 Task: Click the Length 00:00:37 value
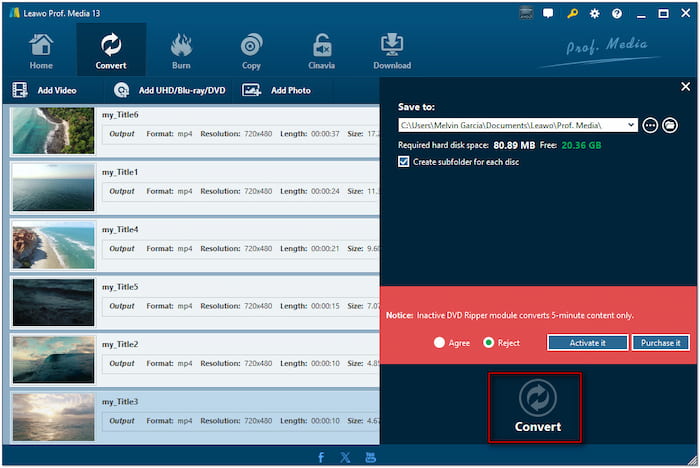tap(325, 134)
